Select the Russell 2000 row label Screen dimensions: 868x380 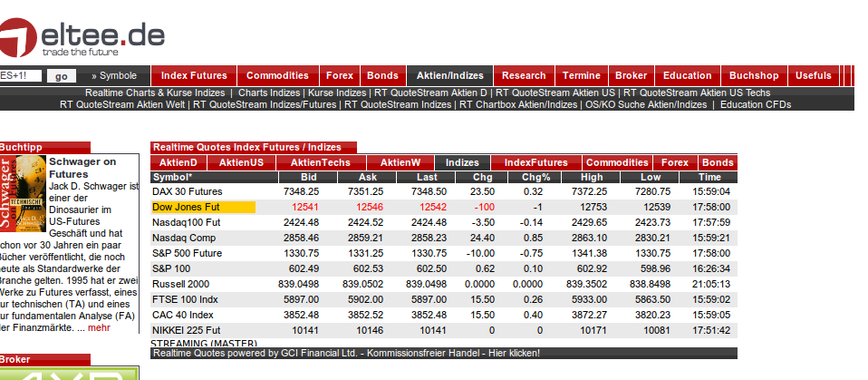click(178, 284)
